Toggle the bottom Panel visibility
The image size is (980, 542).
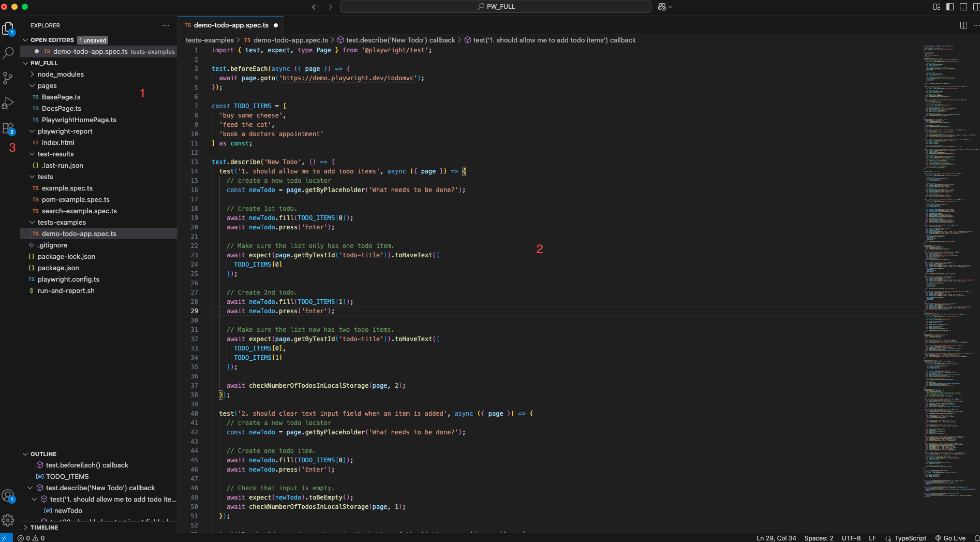(963, 7)
